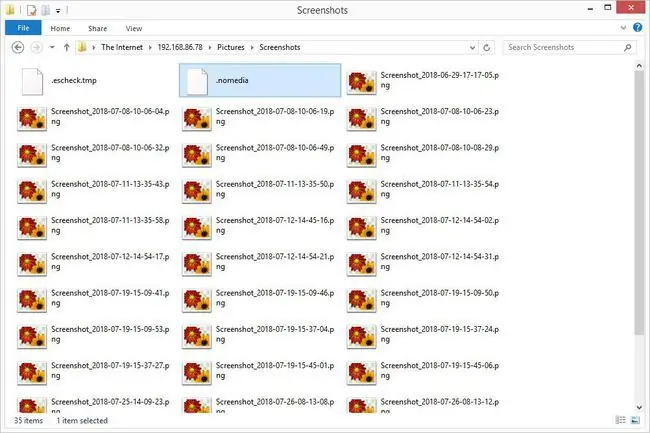Expand chevron after The Internet breadcrumb

(x=150, y=48)
